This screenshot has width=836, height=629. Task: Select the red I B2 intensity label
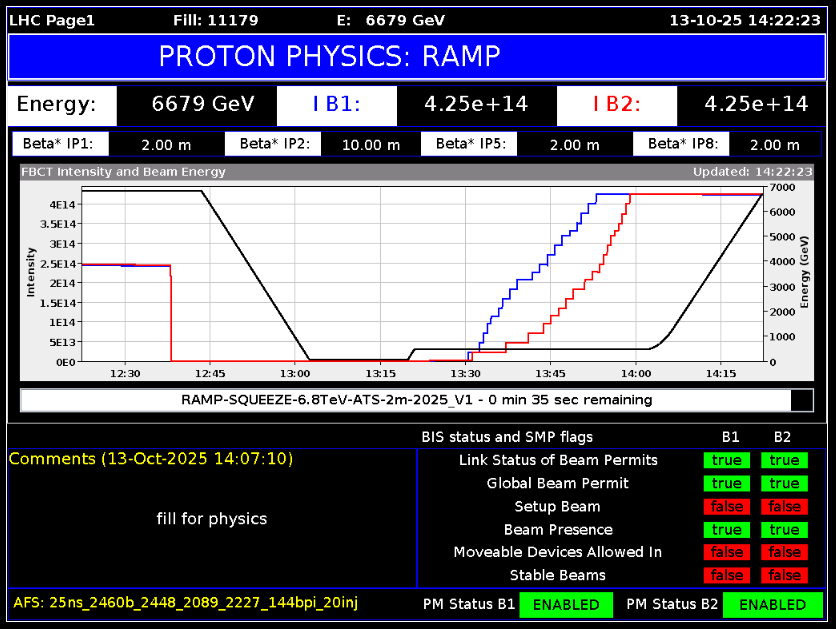(x=616, y=104)
